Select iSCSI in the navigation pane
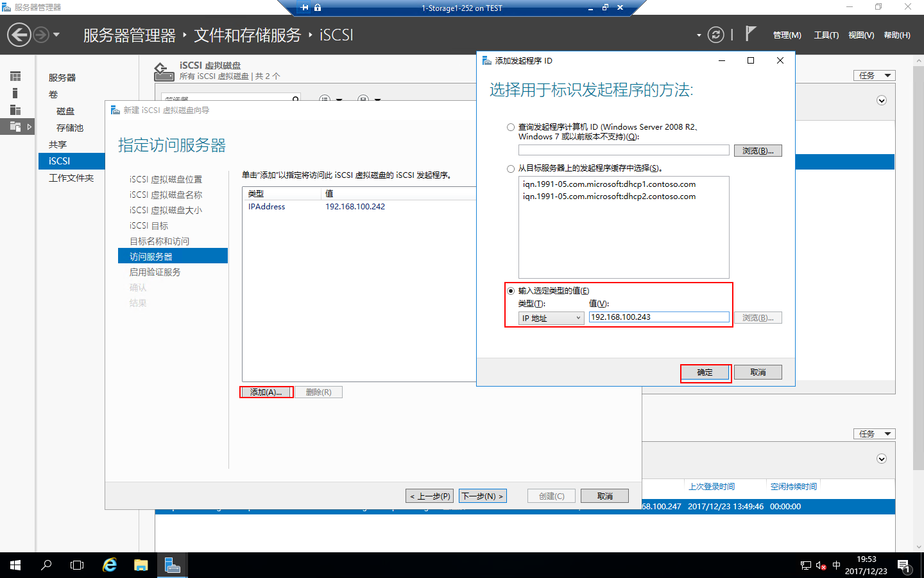Viewport: 924px width, 578px height. pos(71,161)
